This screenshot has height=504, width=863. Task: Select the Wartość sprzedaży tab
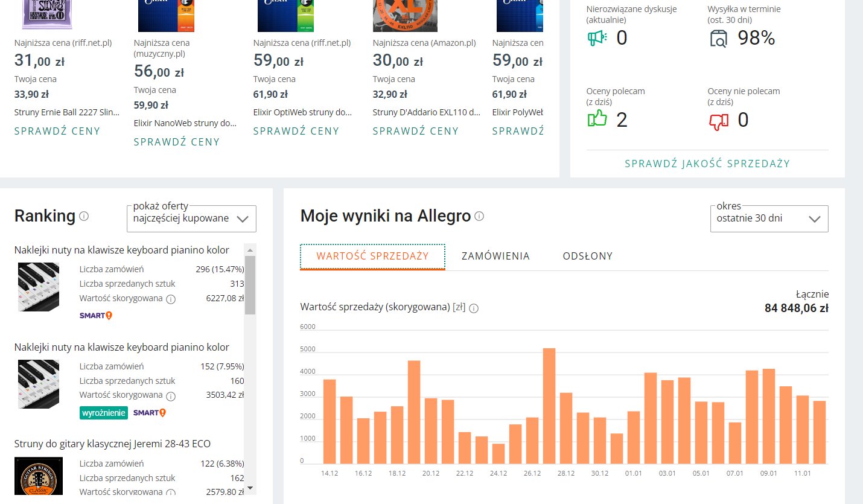(x=372, y=256)
